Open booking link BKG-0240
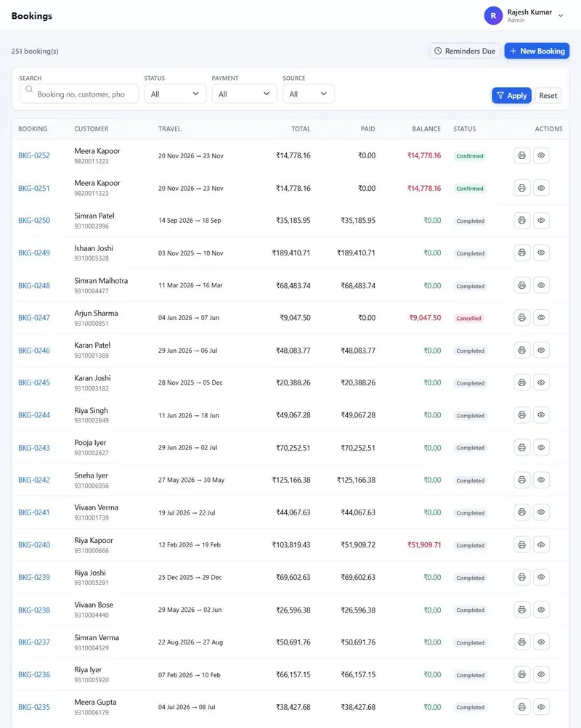The width and height of the screenshot is (581, 728). [34, 544]
